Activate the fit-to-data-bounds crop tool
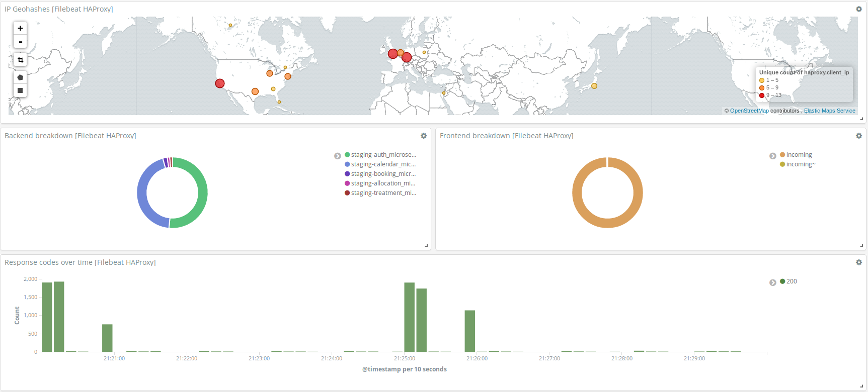This screenshot has width=868, height=392. click(x=20, y=60)
